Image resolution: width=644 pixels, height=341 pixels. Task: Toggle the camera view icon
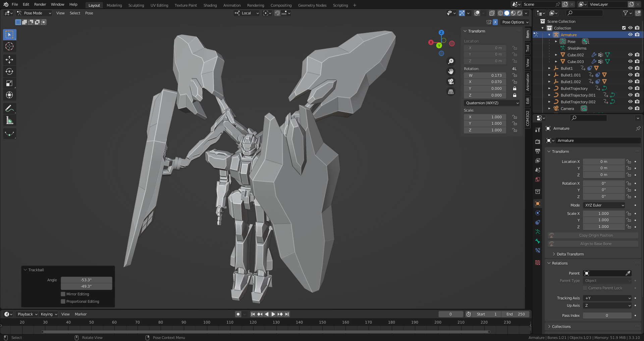451,81
